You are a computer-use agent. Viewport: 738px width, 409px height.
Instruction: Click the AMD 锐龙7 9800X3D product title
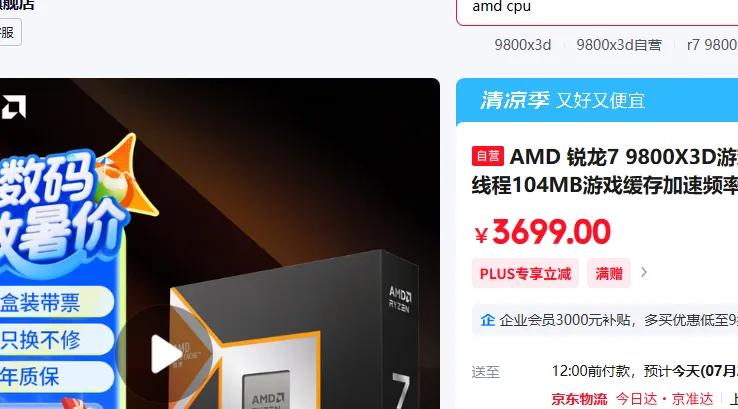coord(605,171)
